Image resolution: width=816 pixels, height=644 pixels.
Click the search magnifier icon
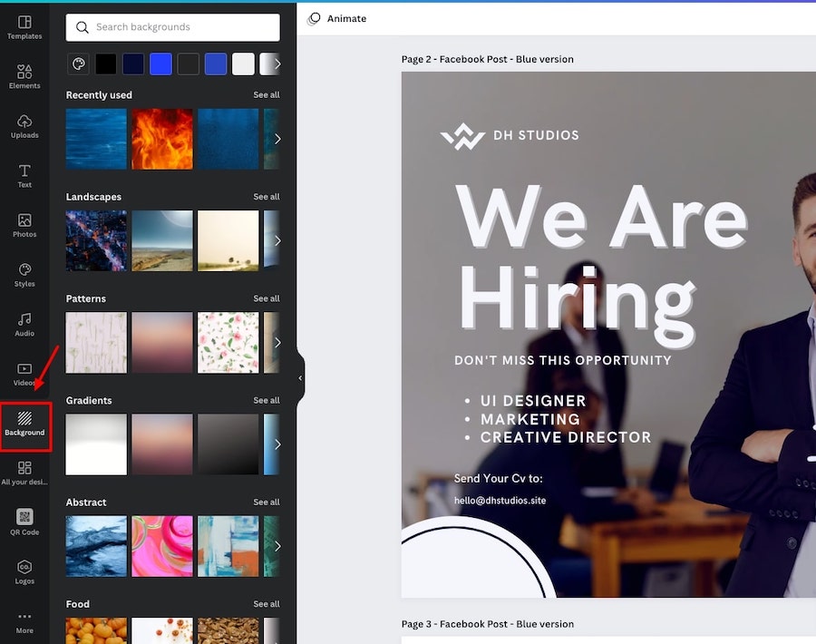(x=83, y=27)
